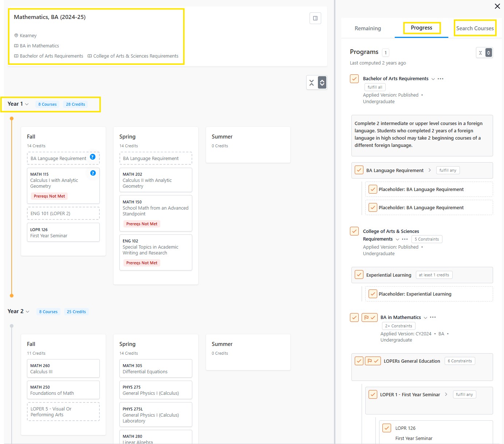Close the side panel with X icon
The width and height of the screenshot is (504, 444).
point(497,6)
